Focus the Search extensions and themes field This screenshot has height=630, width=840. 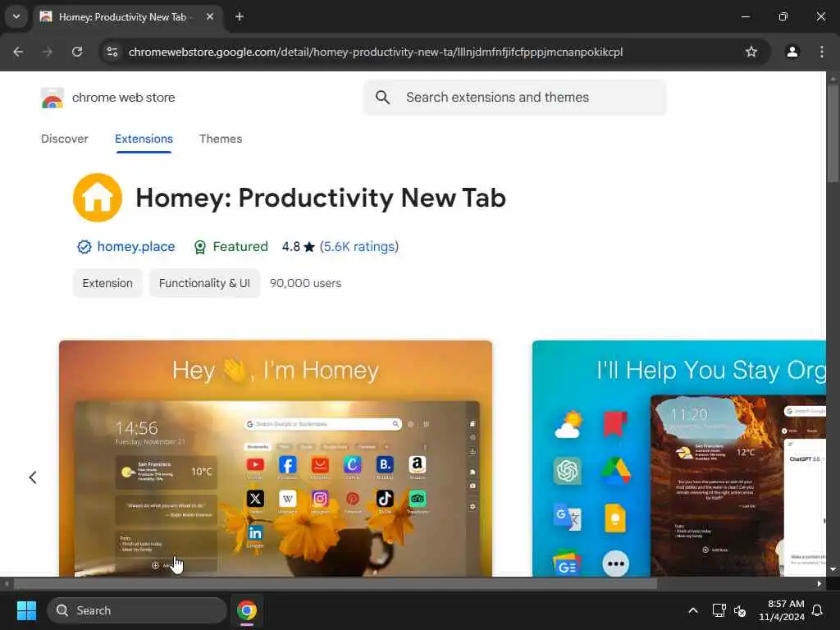click(x=514, y=98)
